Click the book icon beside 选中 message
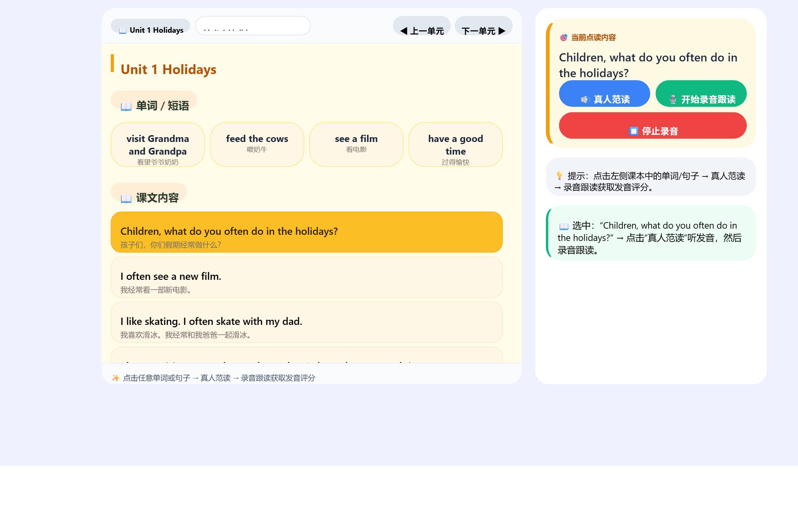The width and height of the screenshot is (798, 532). pos(564,226)
